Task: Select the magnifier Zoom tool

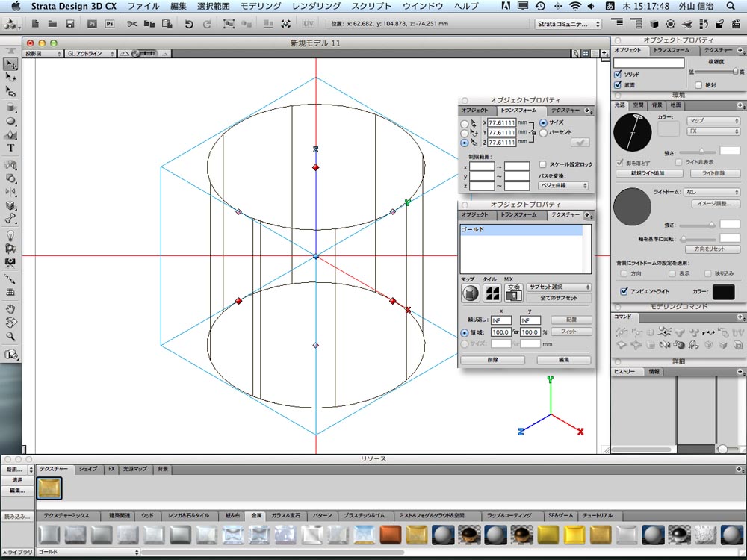Action: (x=10, y=337)
